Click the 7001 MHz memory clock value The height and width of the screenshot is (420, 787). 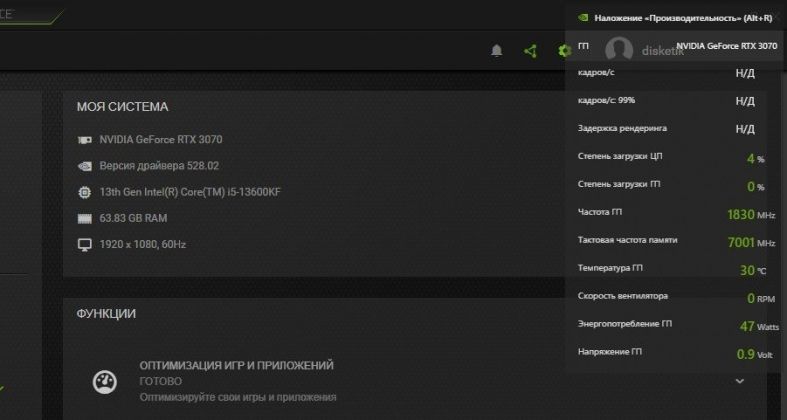(x=751, y=243)
